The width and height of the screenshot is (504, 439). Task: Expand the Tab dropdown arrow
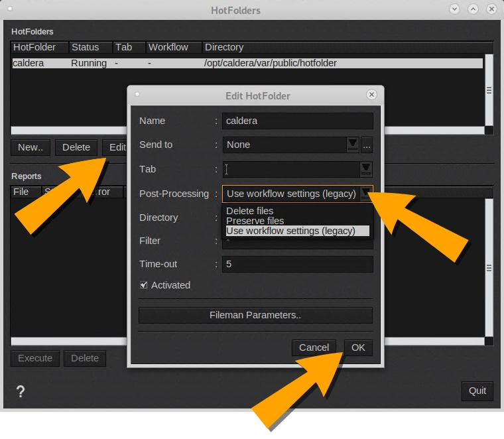pyautogui.click(x=366, y=169)
